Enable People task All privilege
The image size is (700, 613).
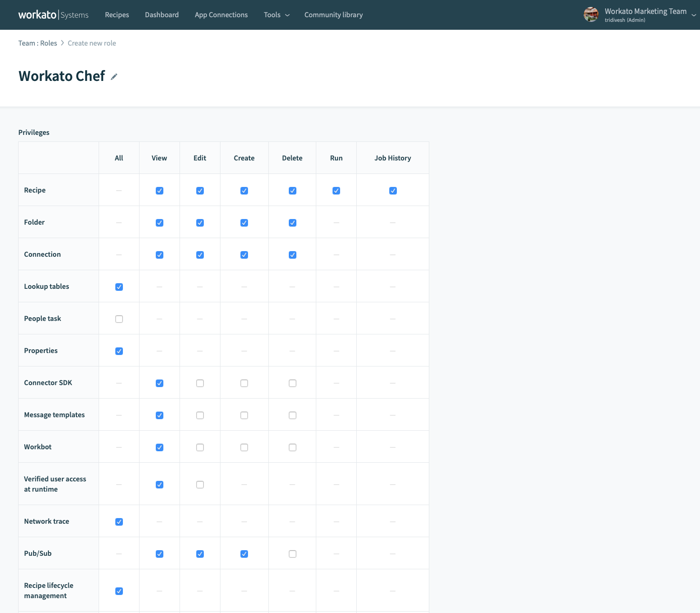click(x=119, y=319)
